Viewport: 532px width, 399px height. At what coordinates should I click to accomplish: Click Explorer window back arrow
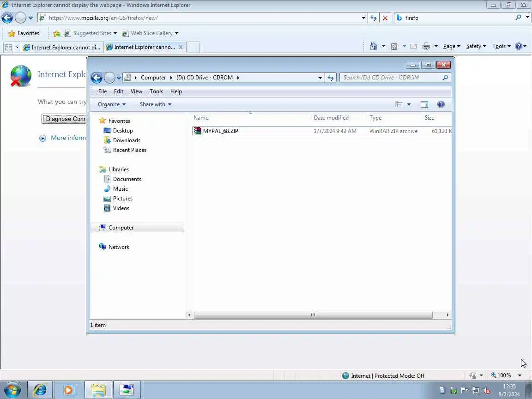tap(97, 78)
